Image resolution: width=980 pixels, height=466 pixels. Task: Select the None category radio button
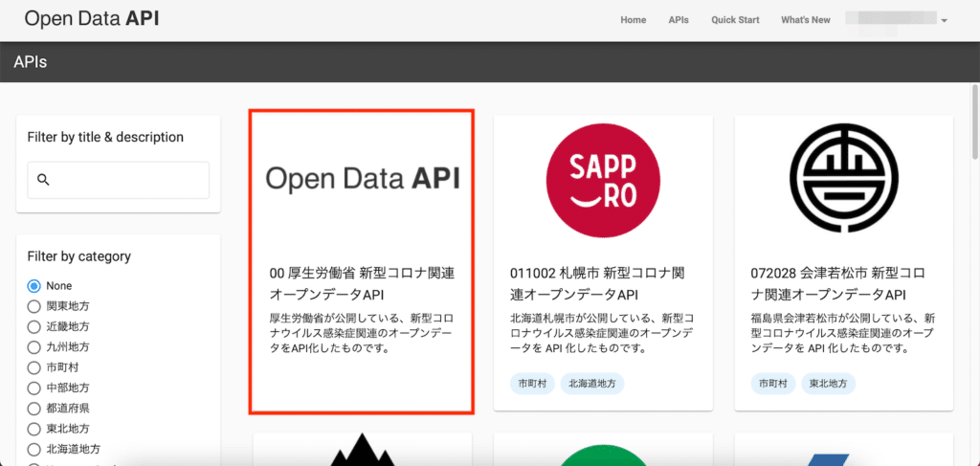(33, 286)
